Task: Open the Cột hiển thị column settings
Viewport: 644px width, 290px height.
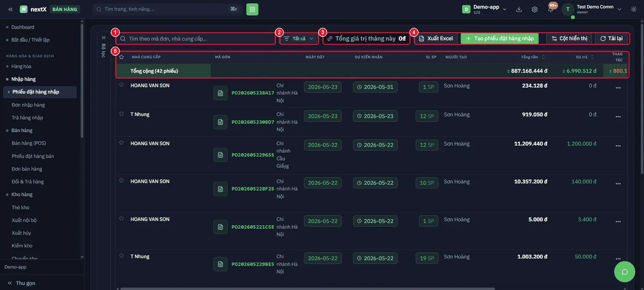Action: point(569,39)
